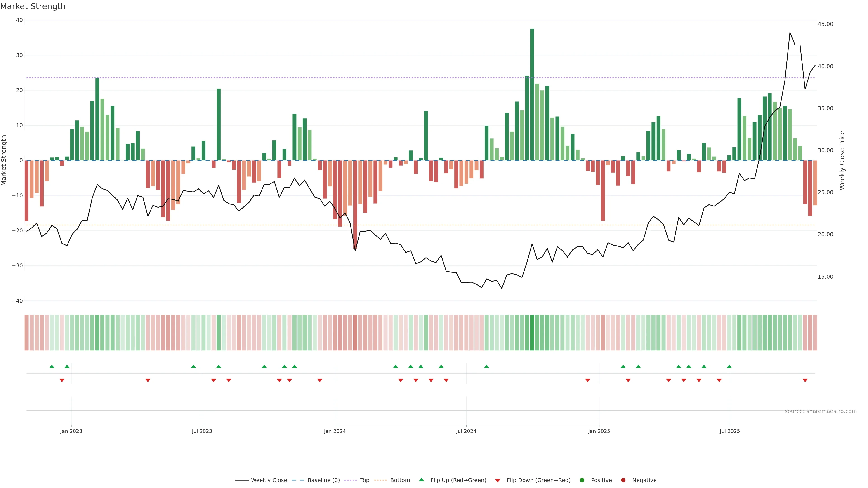The image size is (868, 488).
Task: Click Flip Down red triangle legend icon
Action: point(498,480)
